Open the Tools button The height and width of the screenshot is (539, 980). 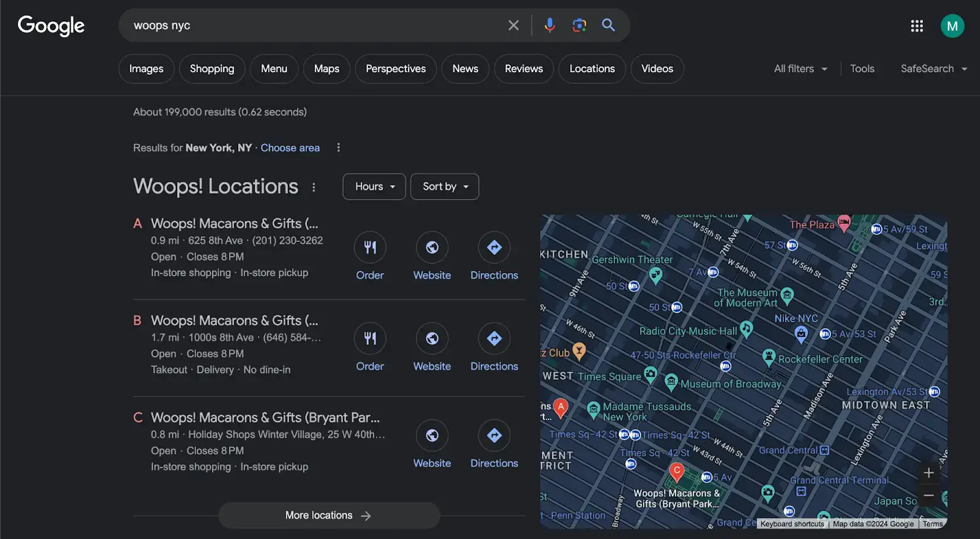pos(862,69)
